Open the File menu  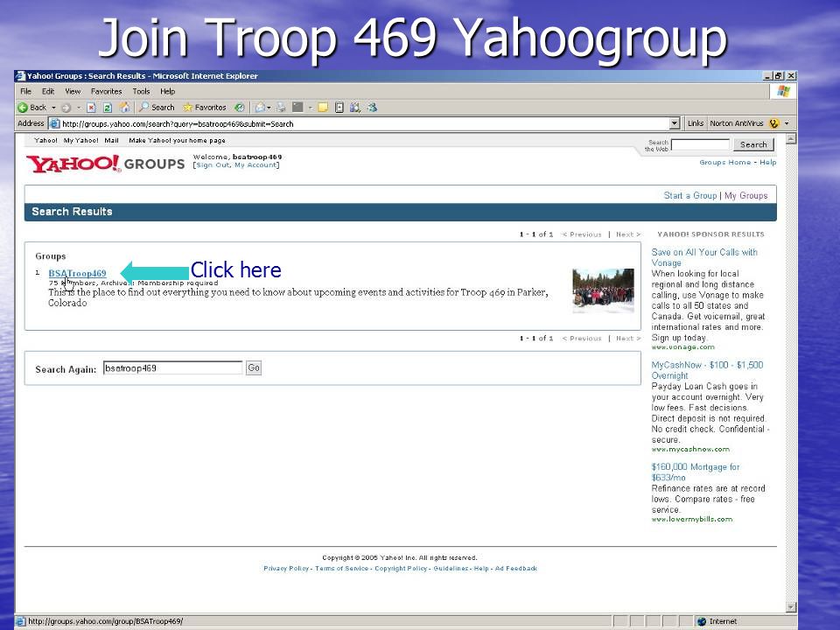(25, 92)
